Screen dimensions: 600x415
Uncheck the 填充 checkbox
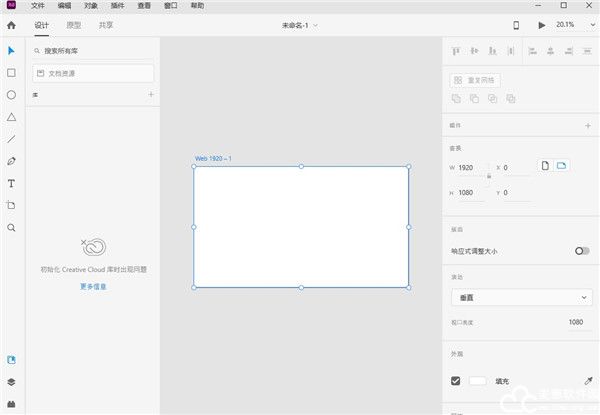click(x=456, y=381)
